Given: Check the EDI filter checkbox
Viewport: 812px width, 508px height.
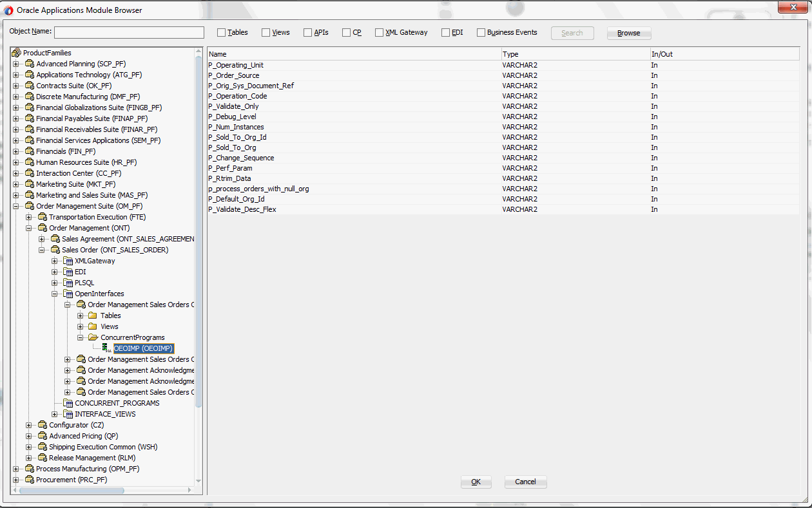Looking at the screenshot, I should (445, 33).
